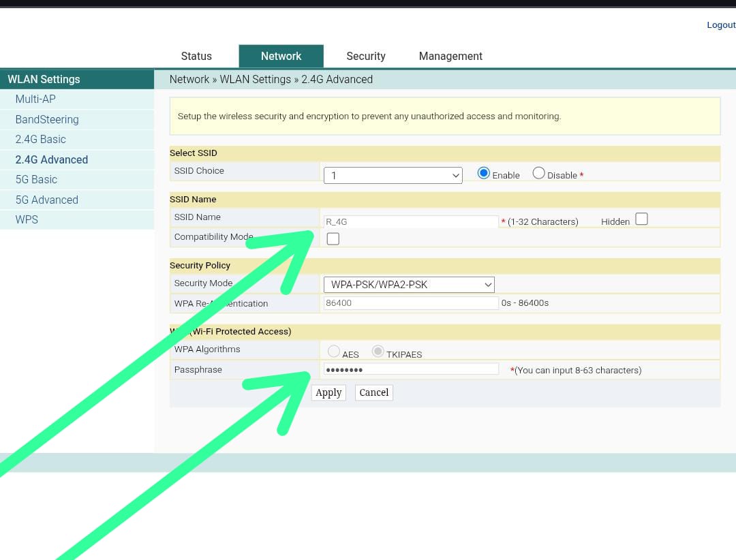Open the WPS settings page
Image resolution: width=736 pixels, height=560 pixels.
click(x=27, y=219)
